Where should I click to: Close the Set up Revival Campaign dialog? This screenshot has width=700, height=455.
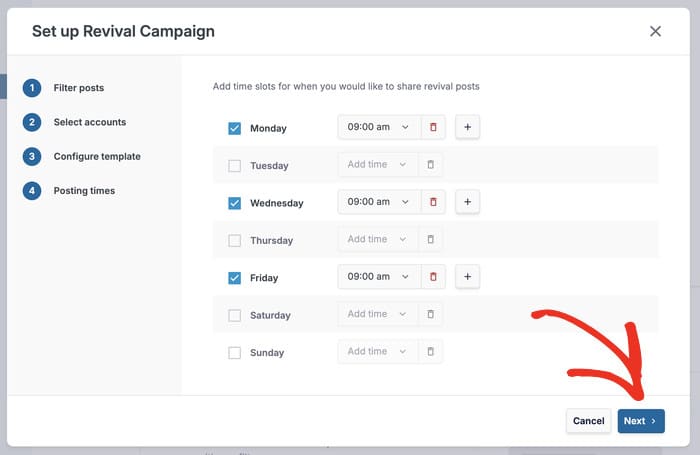pos(655,31)
